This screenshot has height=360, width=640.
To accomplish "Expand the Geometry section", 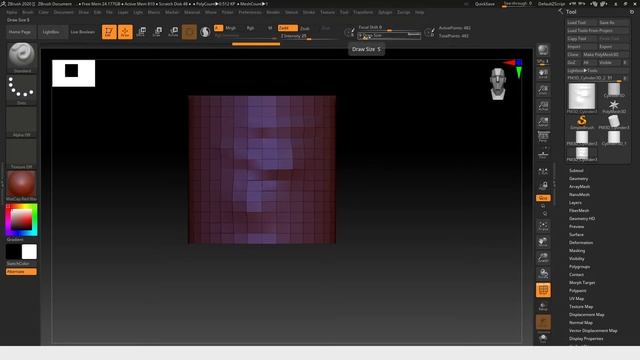I will tap(579, 179).
